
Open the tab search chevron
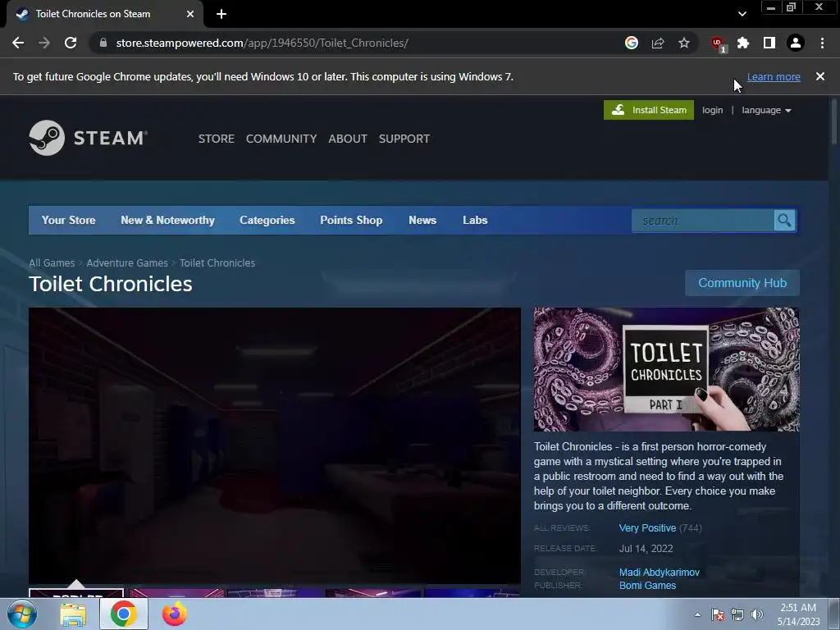point(742,14)
